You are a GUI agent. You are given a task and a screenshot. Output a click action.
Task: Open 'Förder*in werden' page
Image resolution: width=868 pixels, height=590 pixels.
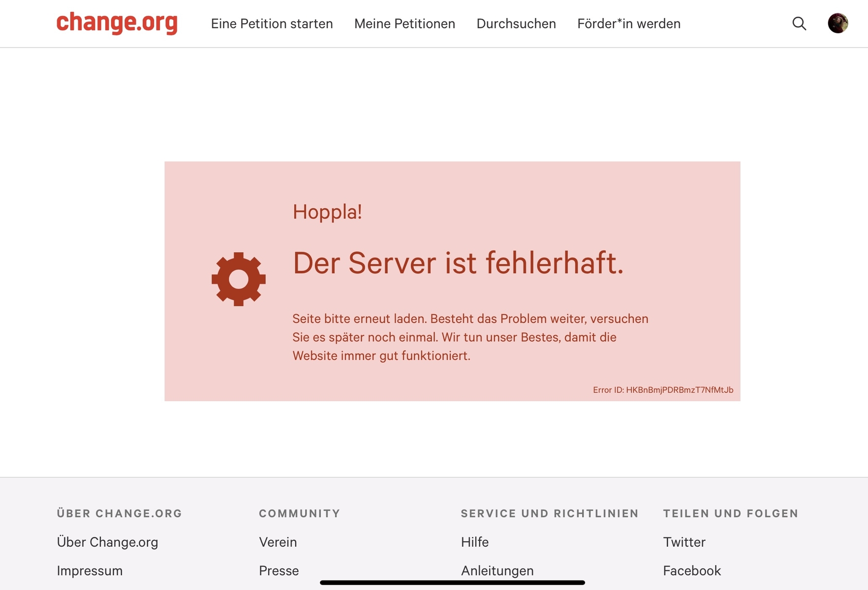[628, 24]
